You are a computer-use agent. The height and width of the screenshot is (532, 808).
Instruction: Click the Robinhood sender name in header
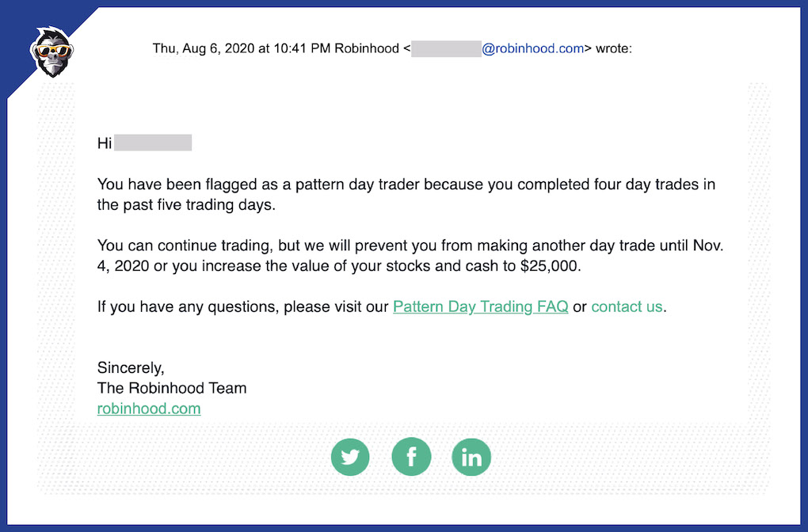(367, 48)
